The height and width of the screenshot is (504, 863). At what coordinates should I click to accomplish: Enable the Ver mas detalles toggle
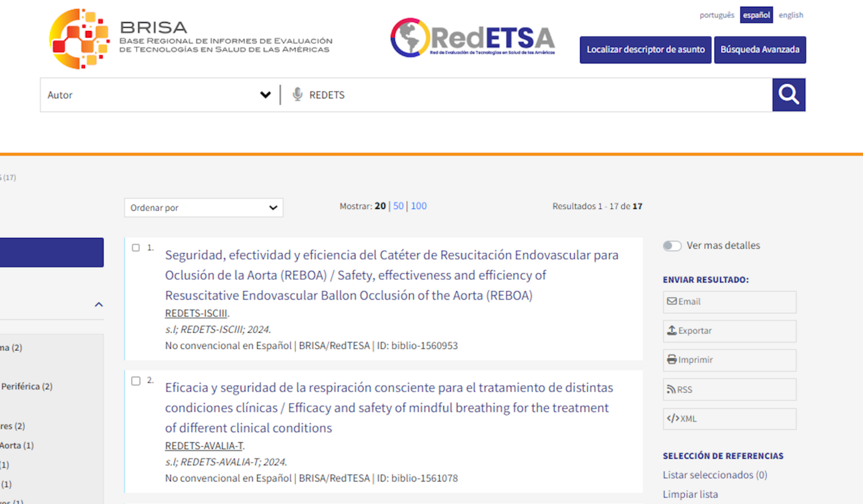coord(672,245)
